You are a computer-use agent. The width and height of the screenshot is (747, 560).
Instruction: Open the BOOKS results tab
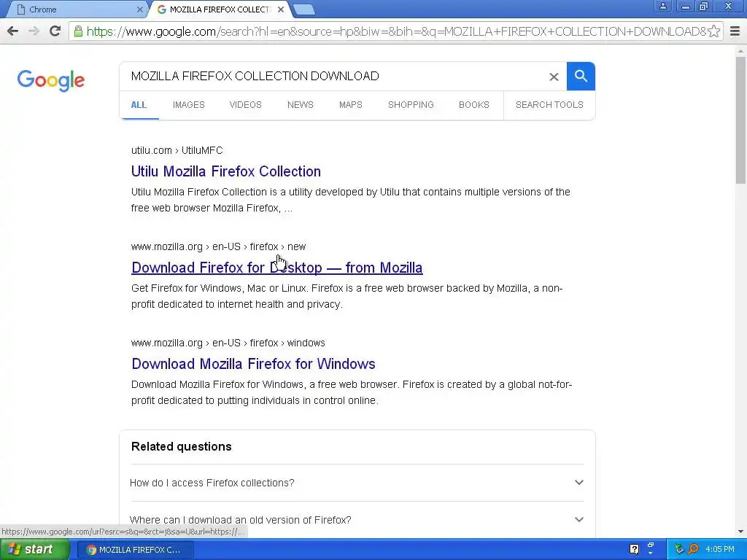pyautogui.click(x=474, y=105)
